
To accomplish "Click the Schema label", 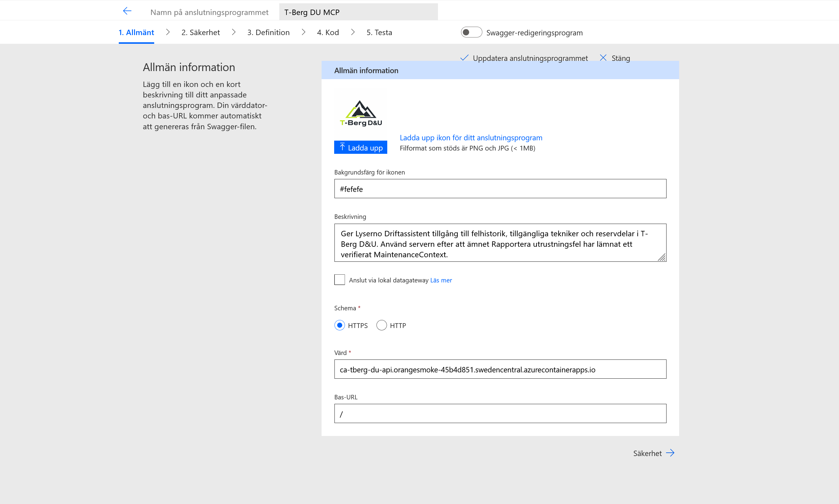I will (x=345, y=308).
